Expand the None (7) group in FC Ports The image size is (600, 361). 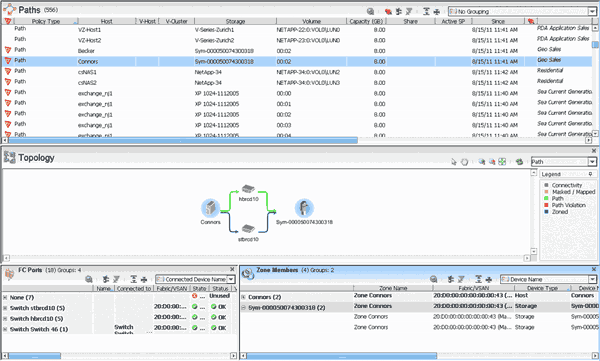click(x=5, y=297)
